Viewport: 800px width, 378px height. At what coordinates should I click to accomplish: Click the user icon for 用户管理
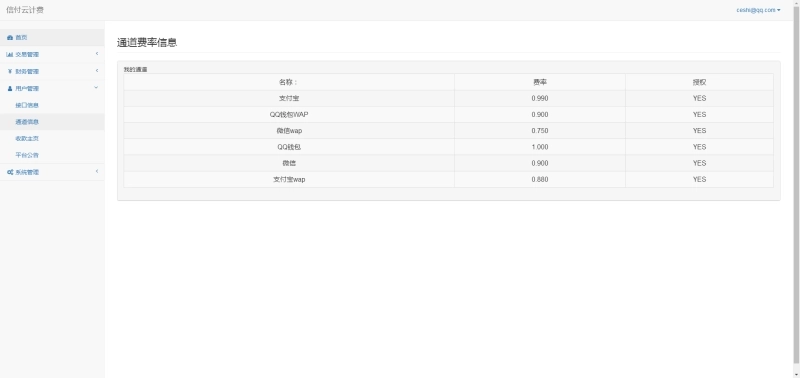10,88
